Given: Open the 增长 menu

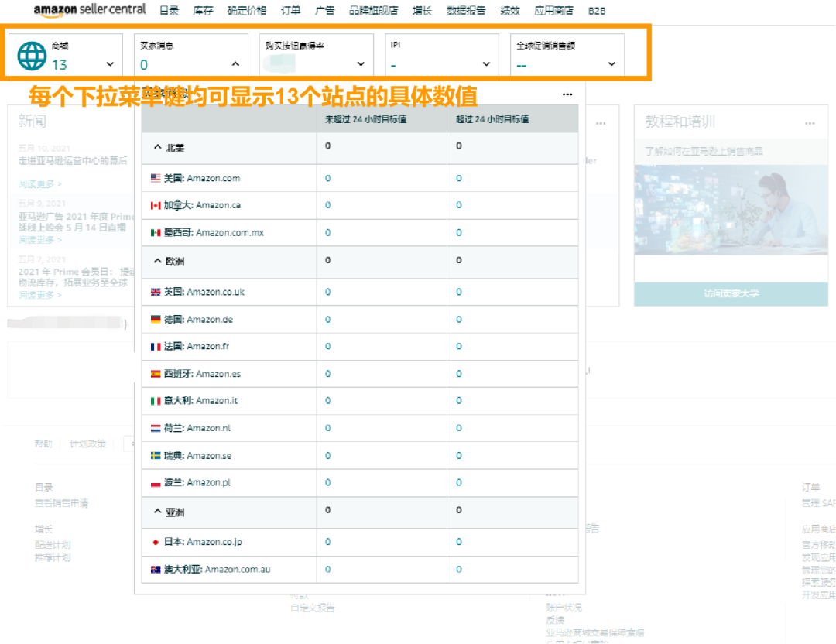Looking at the screenshot, I should coord(422,11).
